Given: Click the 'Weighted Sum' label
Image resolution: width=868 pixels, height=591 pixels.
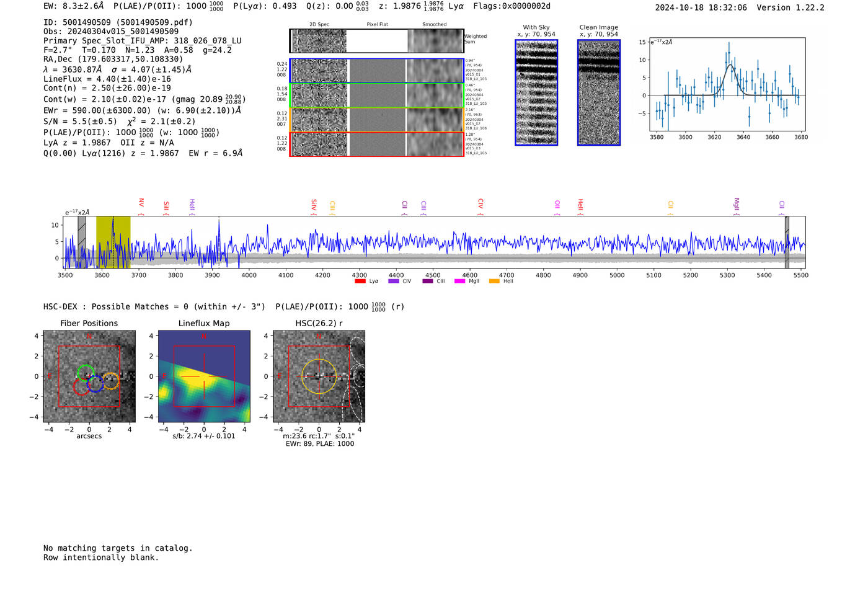Looking at the screenshot, I should click(x=476, y=39).
